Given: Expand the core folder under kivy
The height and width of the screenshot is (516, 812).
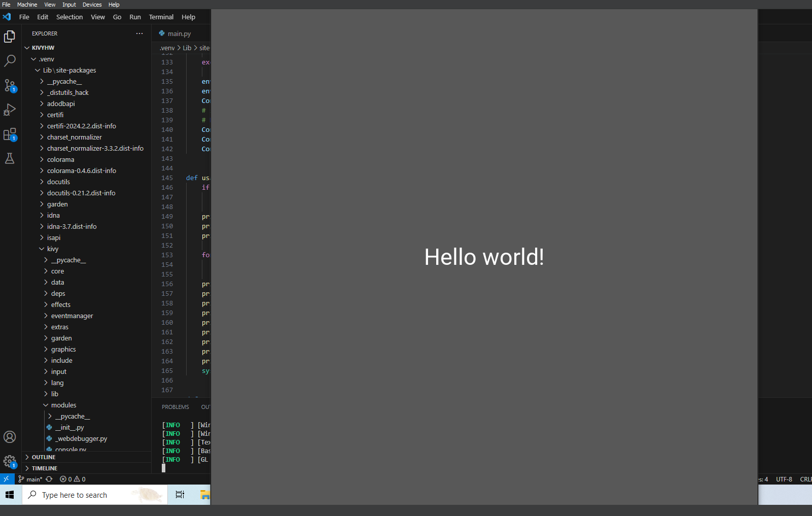Looking at the screenshot, I should [x=57, y=271].
